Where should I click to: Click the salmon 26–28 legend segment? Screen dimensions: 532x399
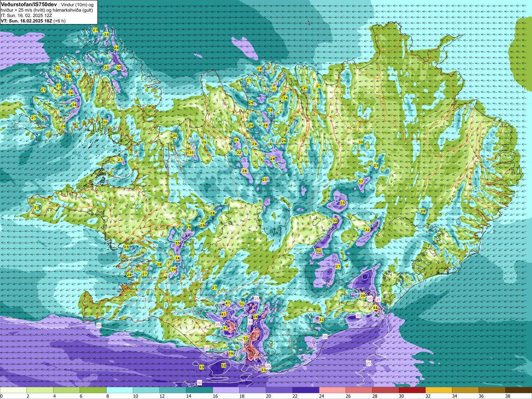[x=359, y=390]
